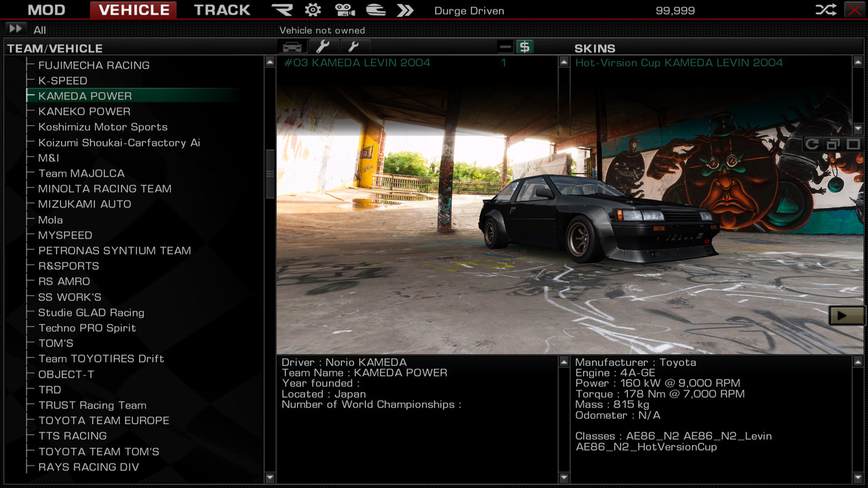This screenshot has width=868, height=488.
Task: Expand K-SPEED team
Action: click(62, 81)
